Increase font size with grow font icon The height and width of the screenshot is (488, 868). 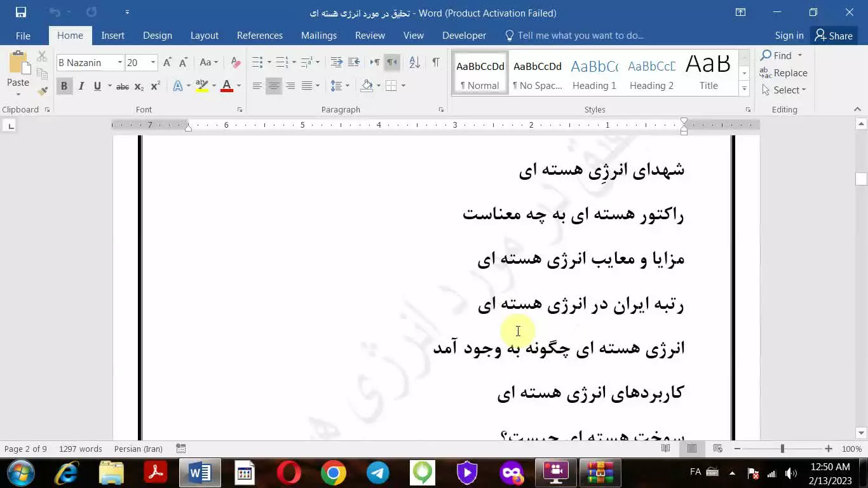pyautogui.click(x=167, y=62)
